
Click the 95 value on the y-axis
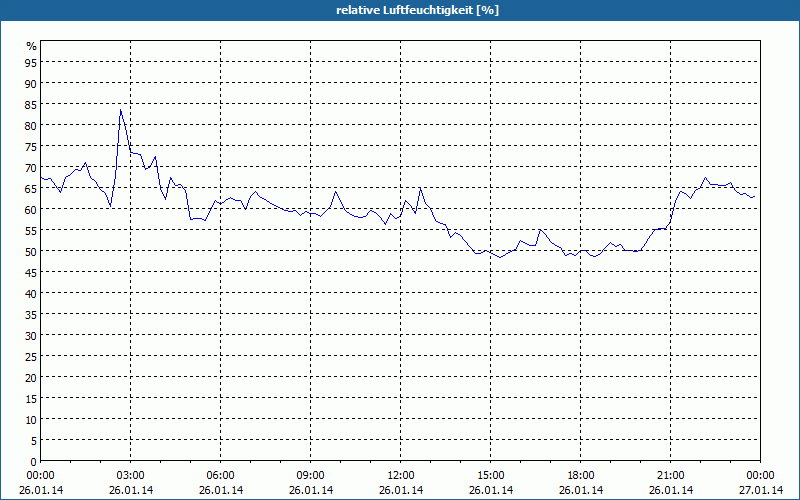coord(31,62)
